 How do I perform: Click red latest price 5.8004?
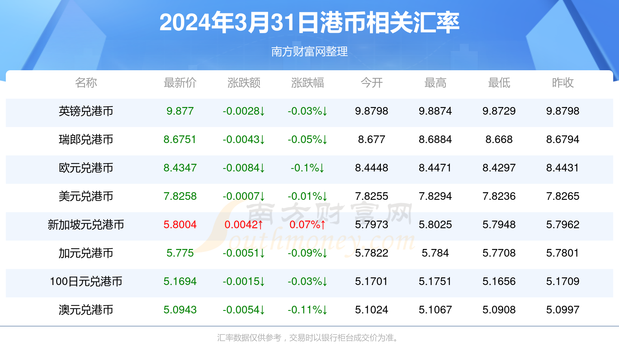tap(180, 225)
